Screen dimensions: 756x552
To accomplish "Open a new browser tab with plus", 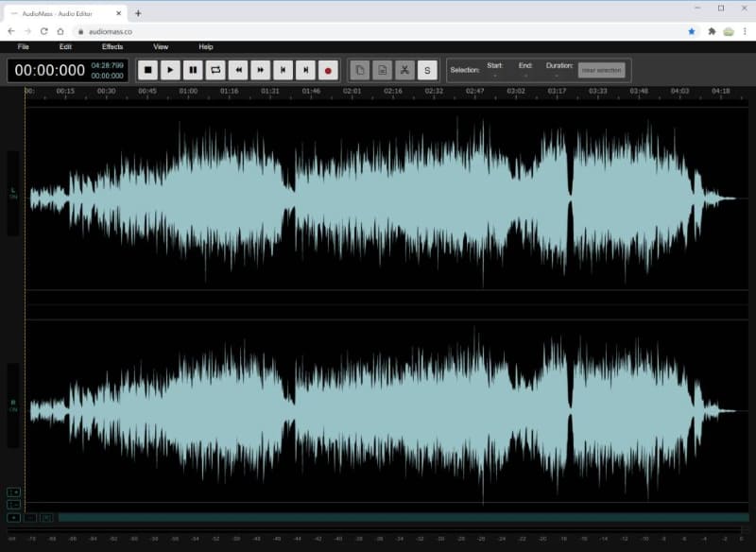I will coord(138,13).
